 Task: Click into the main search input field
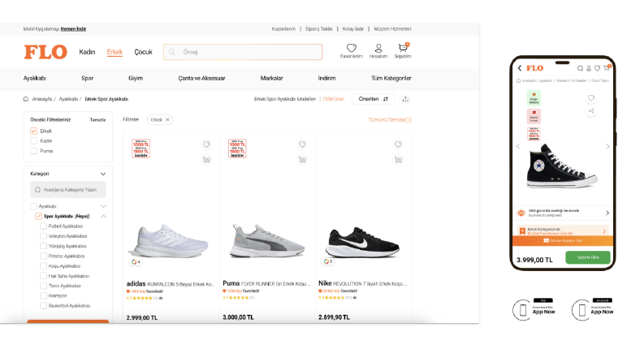click(242, 52)
